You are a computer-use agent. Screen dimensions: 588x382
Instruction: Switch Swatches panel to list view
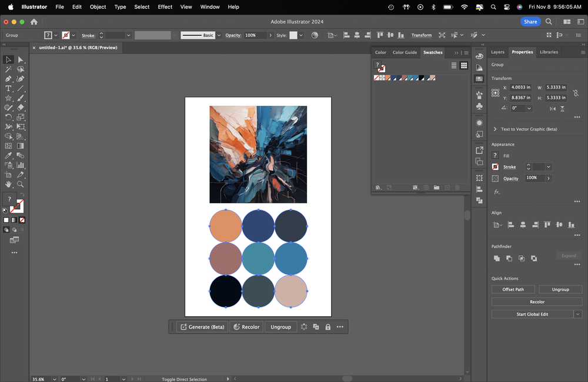pos(454,66)
